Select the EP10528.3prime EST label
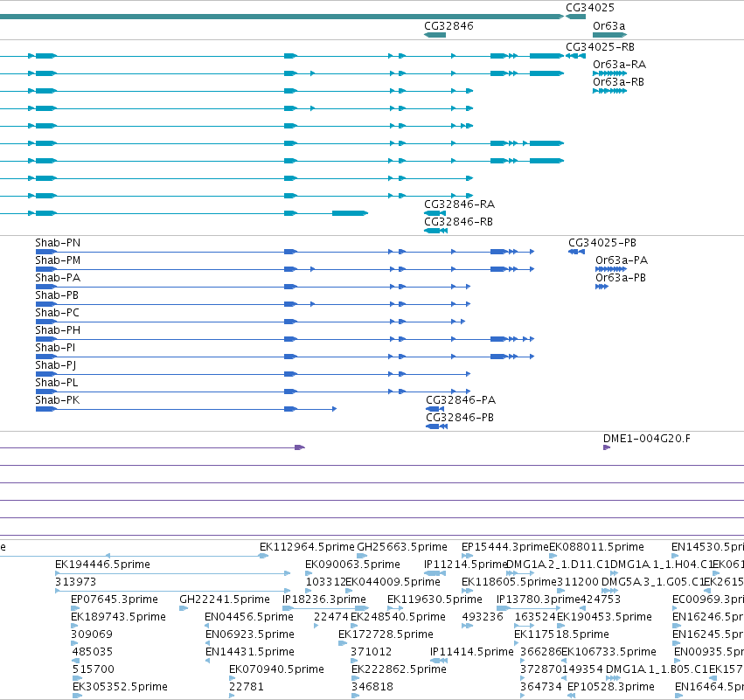 point(610,687)
